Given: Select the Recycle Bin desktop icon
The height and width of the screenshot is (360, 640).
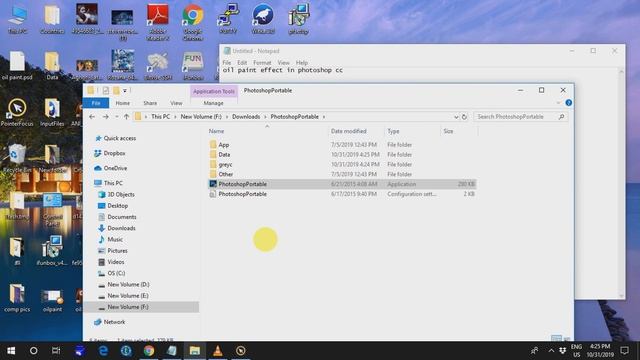Looking at the screenshot, I should click(17, 158).
